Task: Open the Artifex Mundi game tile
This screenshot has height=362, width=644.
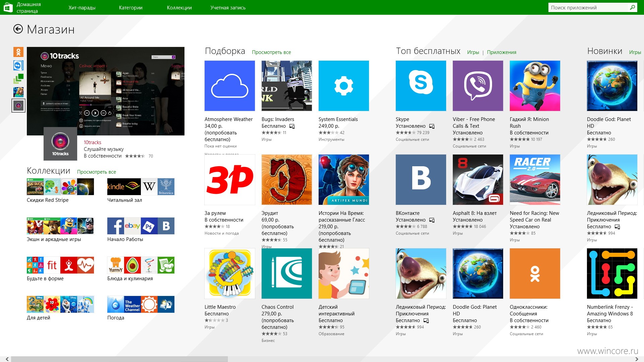Action: (344, 180)
